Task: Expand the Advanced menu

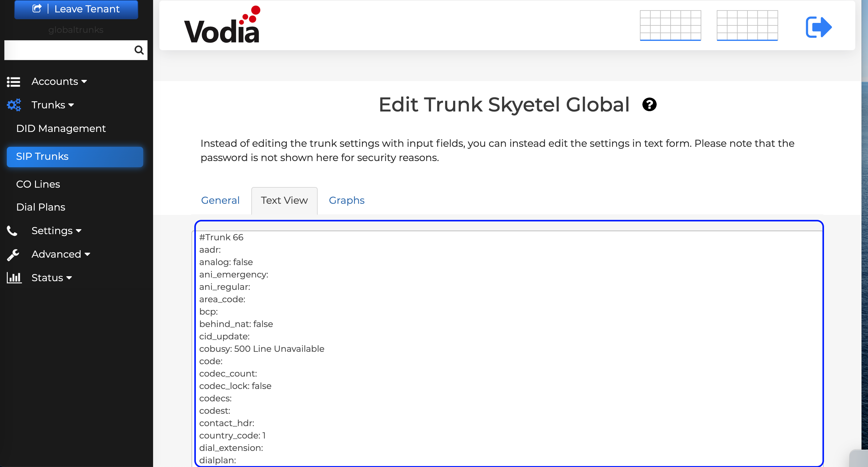Action: point(61,254)
